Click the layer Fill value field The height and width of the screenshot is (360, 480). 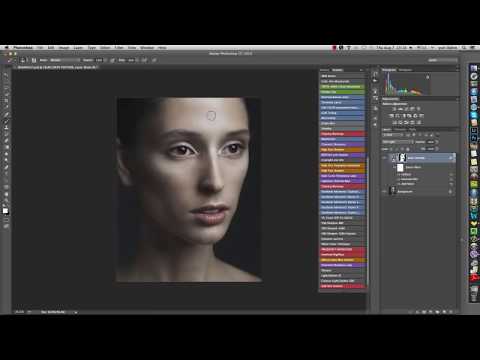coord(431,149)
